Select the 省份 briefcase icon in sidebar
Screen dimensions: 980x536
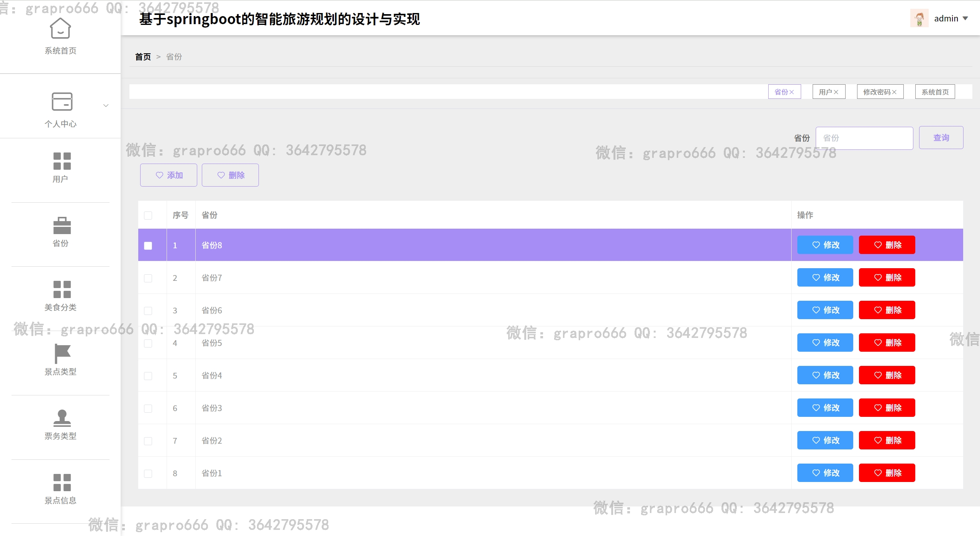(x=62, y=225)
